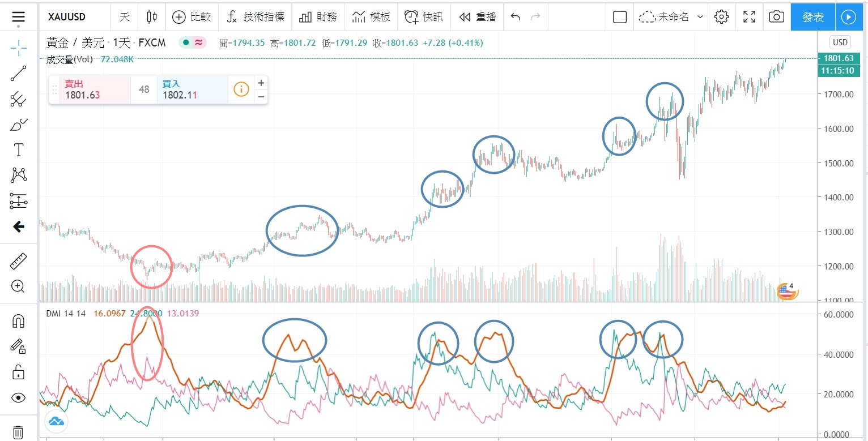Select the DMI 14 14 indicator label

pos(66,313)
